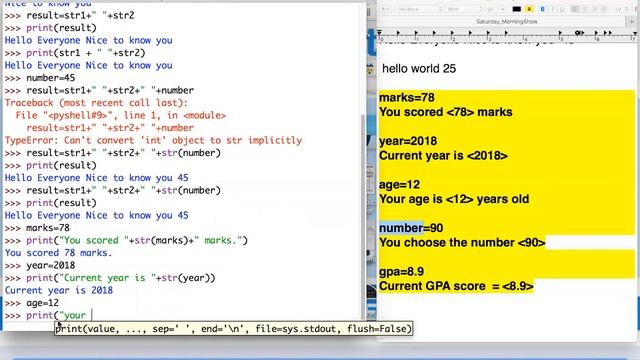Click 'You scored <78> marks' line
The image size is (640, 360).
445,112
